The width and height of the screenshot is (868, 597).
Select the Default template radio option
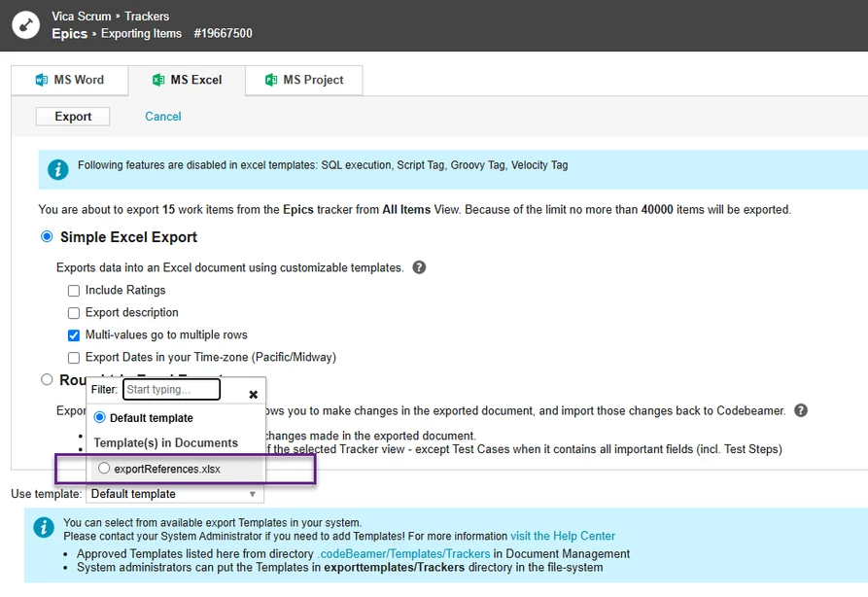[100, 417]
